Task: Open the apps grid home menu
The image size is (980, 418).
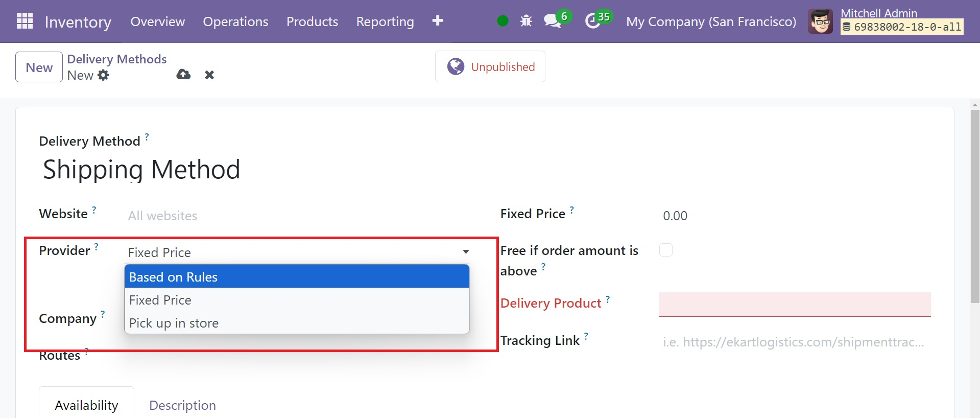Action: pos(25,21)
